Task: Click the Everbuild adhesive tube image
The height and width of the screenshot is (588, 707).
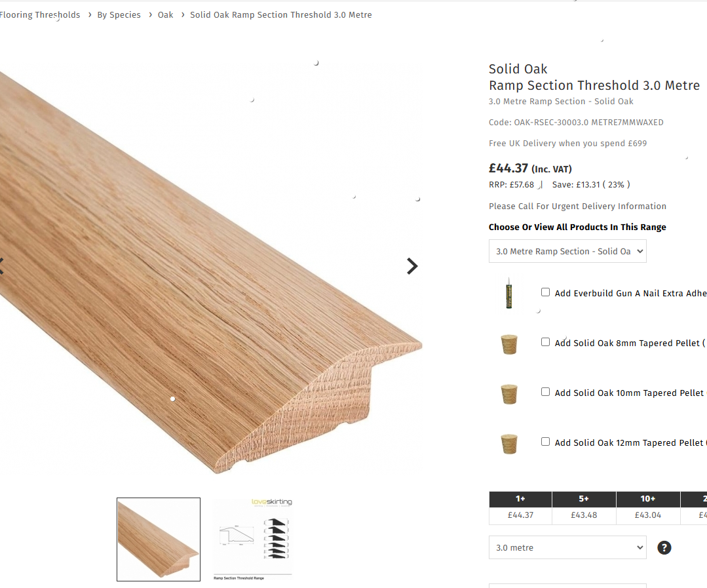Action: pyautogui.click(x=509, y=293)
